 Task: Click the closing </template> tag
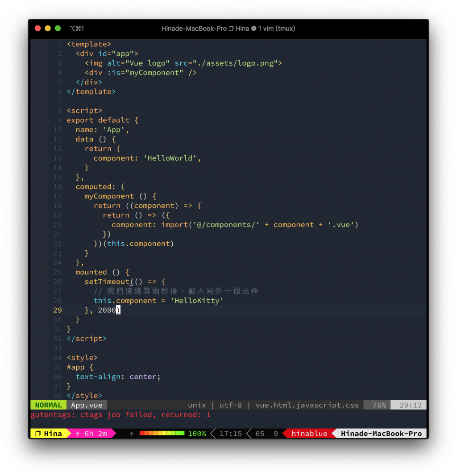91,92
